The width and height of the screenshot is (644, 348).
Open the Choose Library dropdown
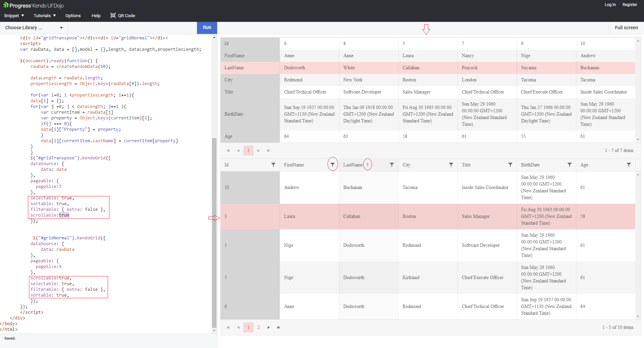(34, 28)
